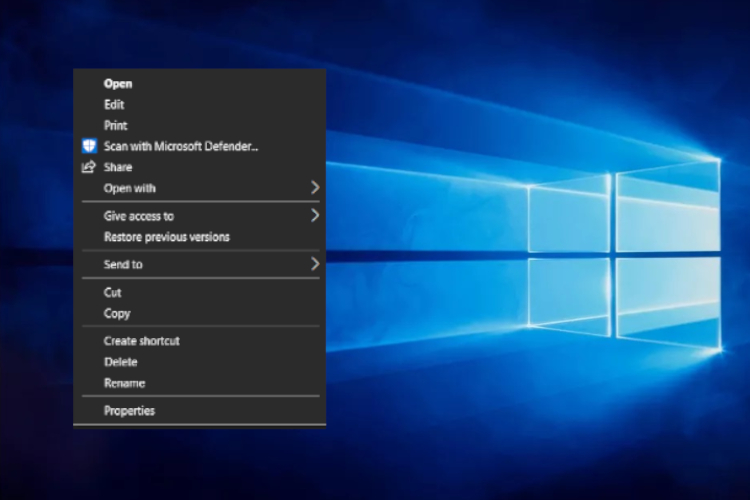
Task: Expand the Send to chevron arrow
Action: (x=315, y=264)
